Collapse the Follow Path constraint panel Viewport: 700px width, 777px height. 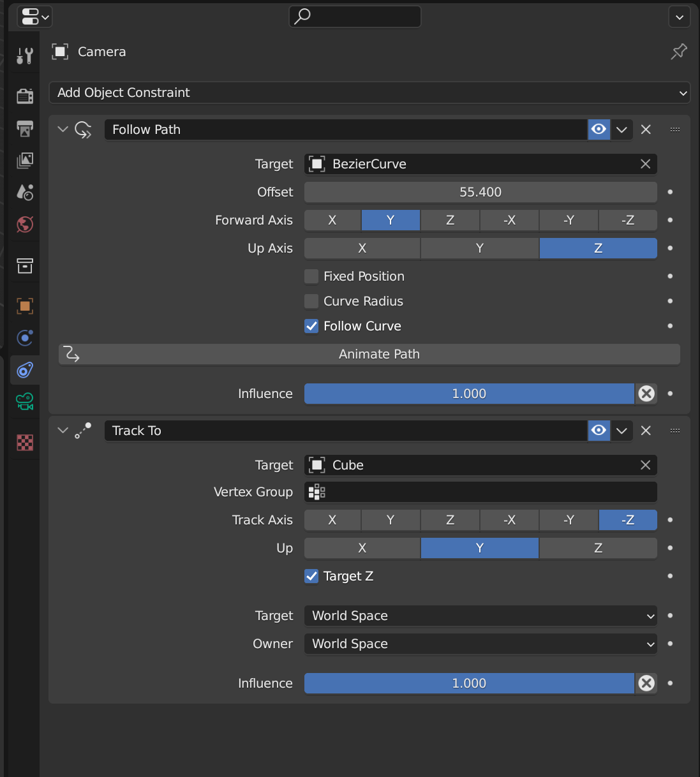point(63,129)
